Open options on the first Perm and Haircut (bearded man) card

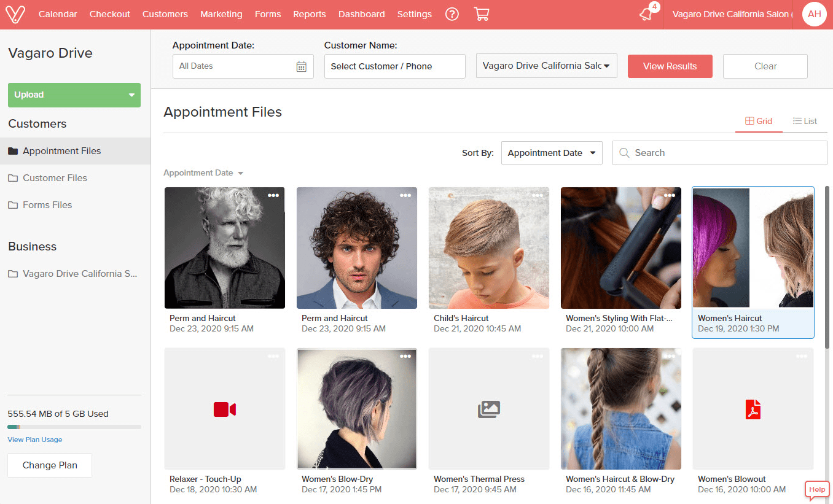pyautogui.click(x=273, y=195)
